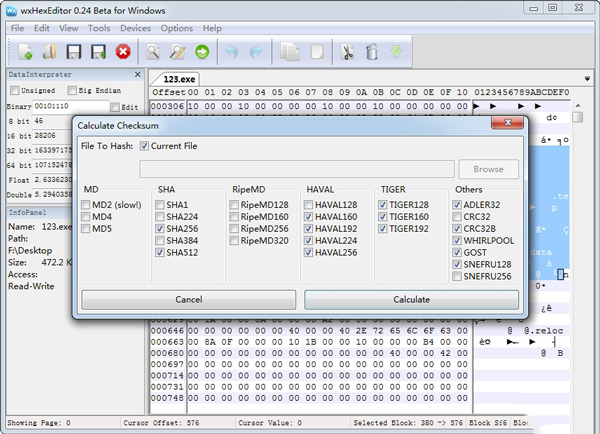Open Find with the magnifier icon
Image resolution: width=600 pixels, height=434 pixels.
tap(154, 51)
